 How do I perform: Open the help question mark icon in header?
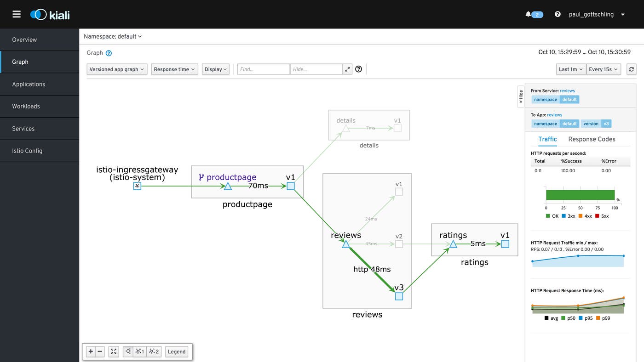click(x=558, y=14)
